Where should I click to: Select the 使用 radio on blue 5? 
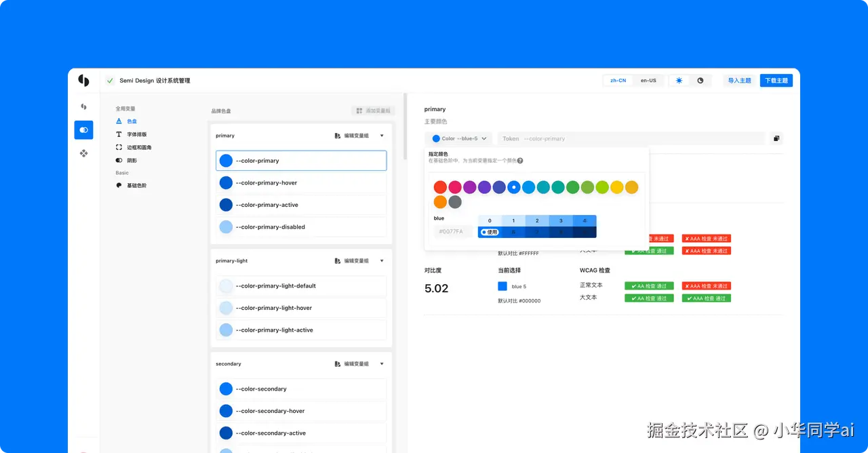click(489, 232)
